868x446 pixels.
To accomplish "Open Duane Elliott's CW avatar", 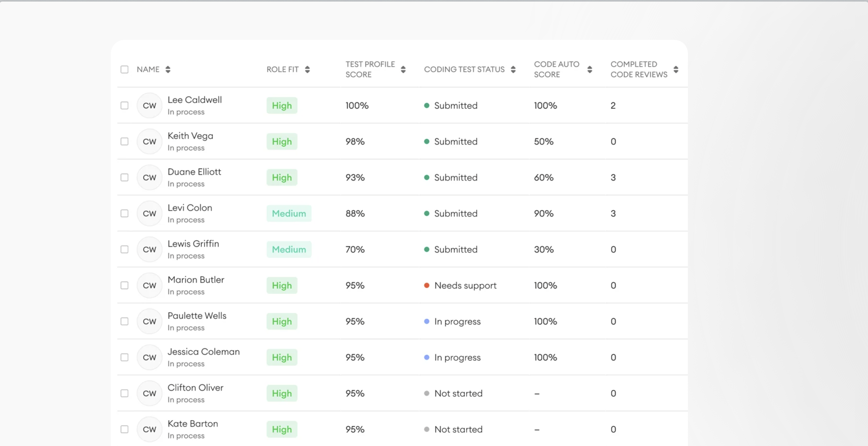I will click(x=149, y=177).
